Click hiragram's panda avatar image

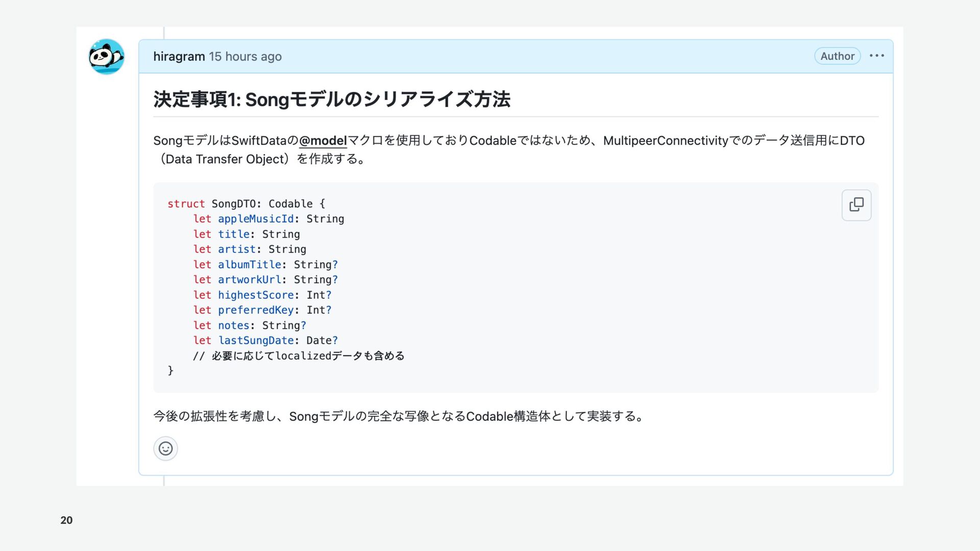click(106, 57)
